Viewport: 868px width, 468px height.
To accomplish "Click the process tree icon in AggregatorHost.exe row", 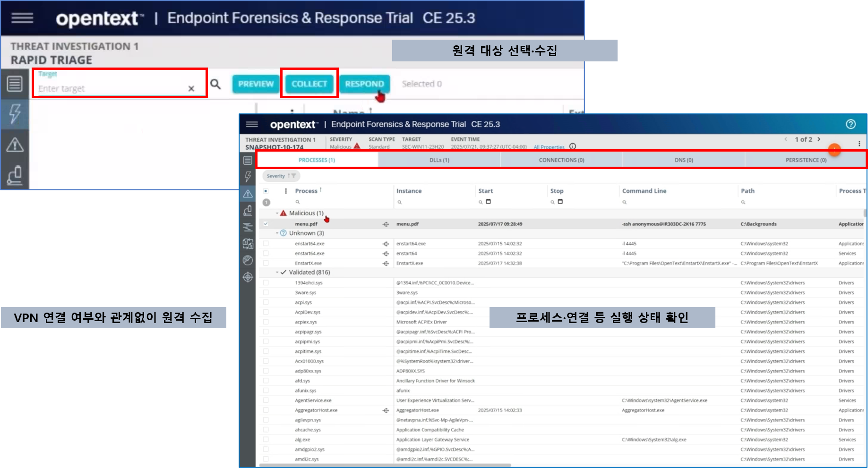I will (x=386, y=410).
